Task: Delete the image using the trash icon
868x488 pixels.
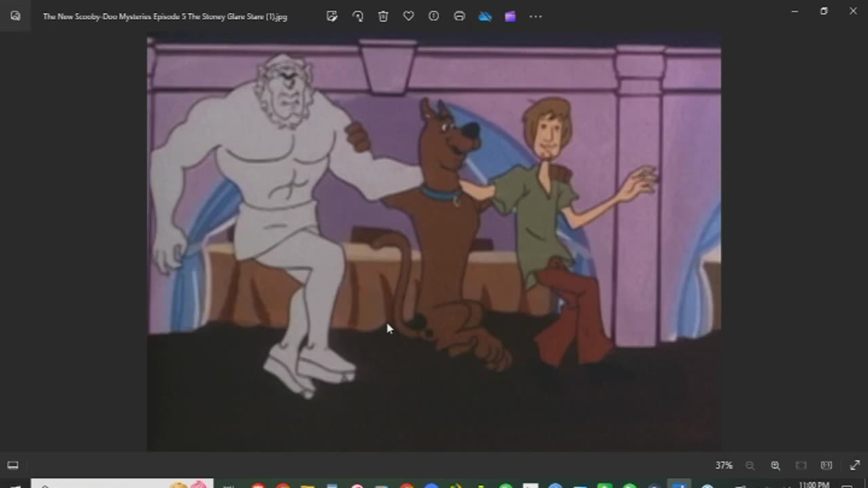Action: tap(383, 16)
